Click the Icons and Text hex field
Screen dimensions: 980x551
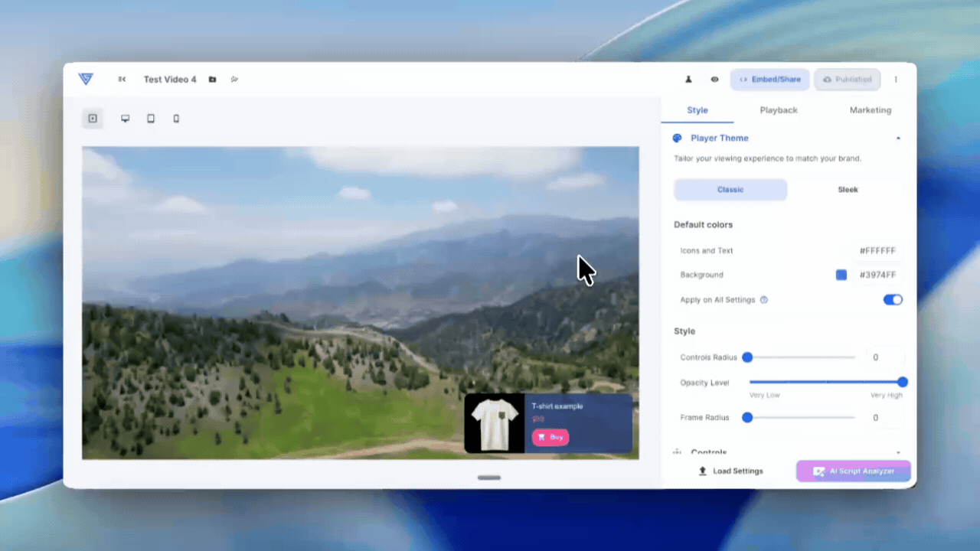[879, 251]
